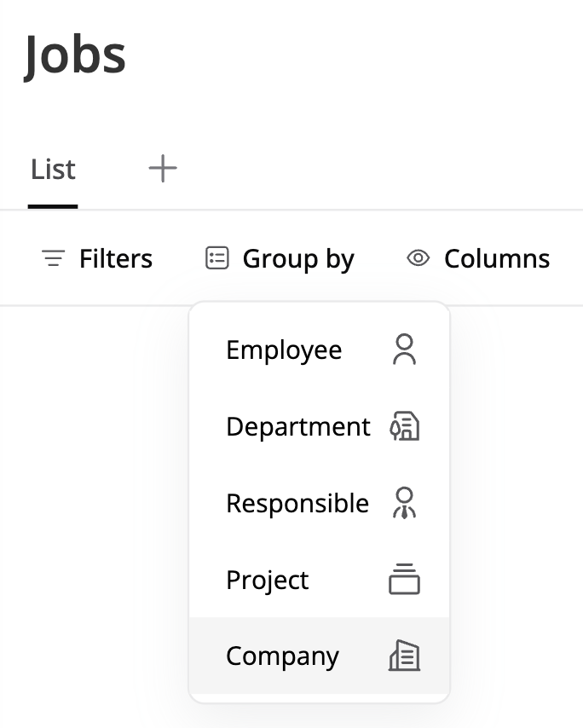Viewport: 583px width, 728px height.
Task: Click the building icon next to Department
Action: click(404, 426)
